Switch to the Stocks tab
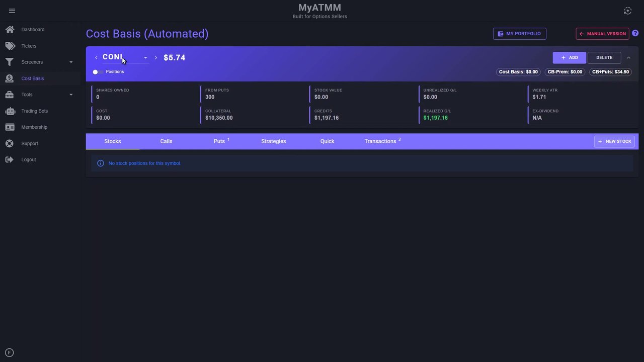Screen dimensions: 644x362 (113, 141)
